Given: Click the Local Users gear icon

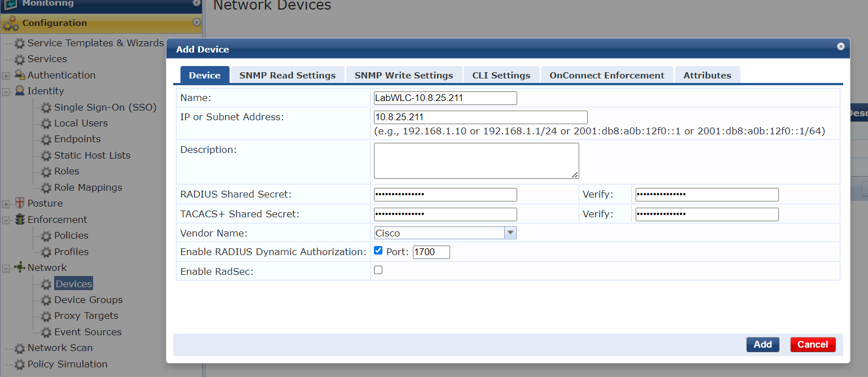Looking at the screenshot, I should (46, 123).
